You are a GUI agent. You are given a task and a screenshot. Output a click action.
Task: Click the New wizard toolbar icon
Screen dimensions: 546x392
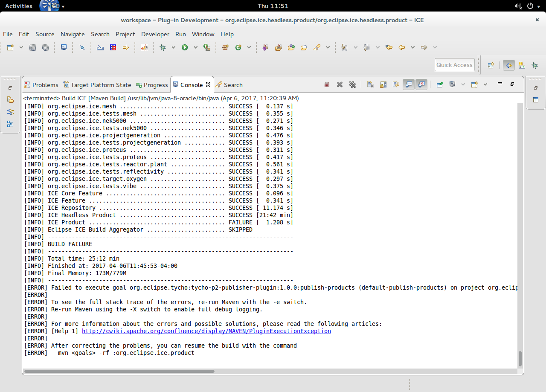click(x=10, y=47)
